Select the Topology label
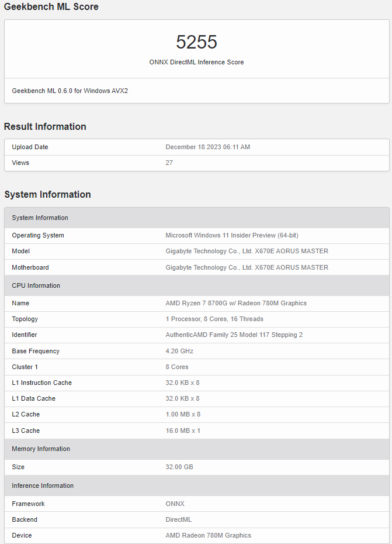The image size is (392, 544). (x=25, y=319)
